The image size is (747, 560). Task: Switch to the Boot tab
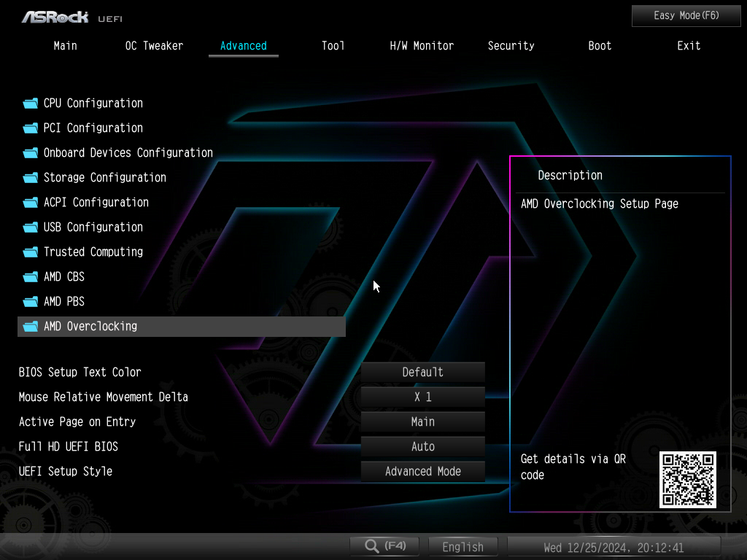[600, 46]
